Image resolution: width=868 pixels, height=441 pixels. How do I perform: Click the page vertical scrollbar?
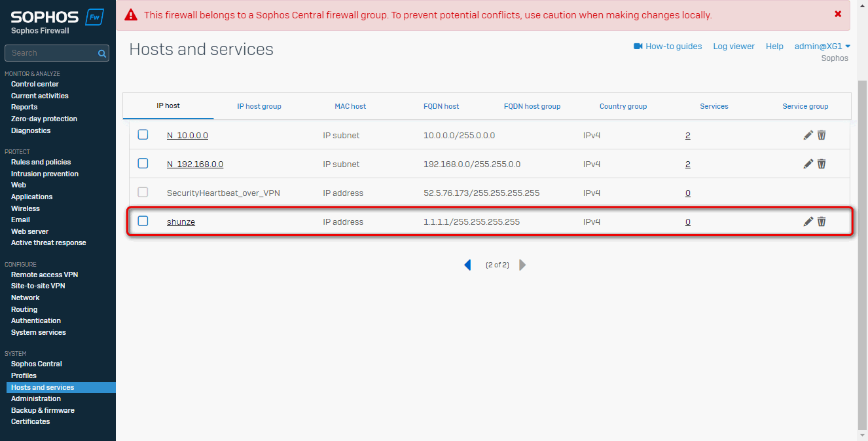[862, 249]
